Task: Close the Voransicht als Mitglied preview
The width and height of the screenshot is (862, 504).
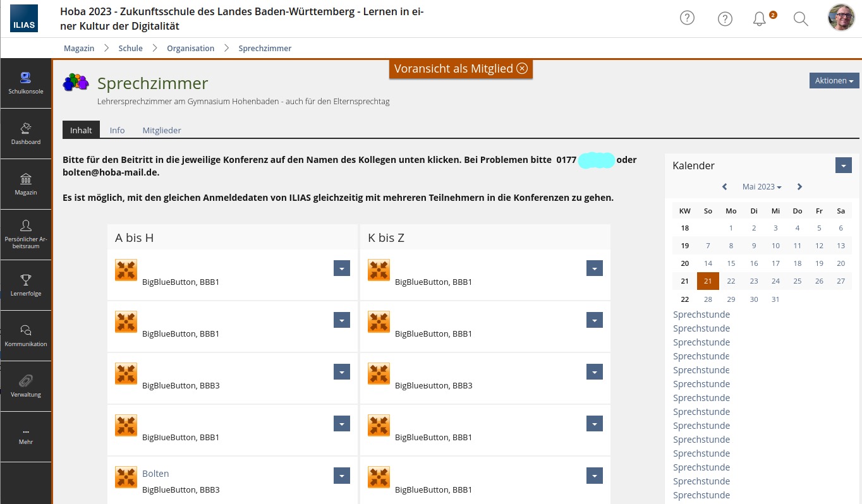Action: click(x=522, y=69)
